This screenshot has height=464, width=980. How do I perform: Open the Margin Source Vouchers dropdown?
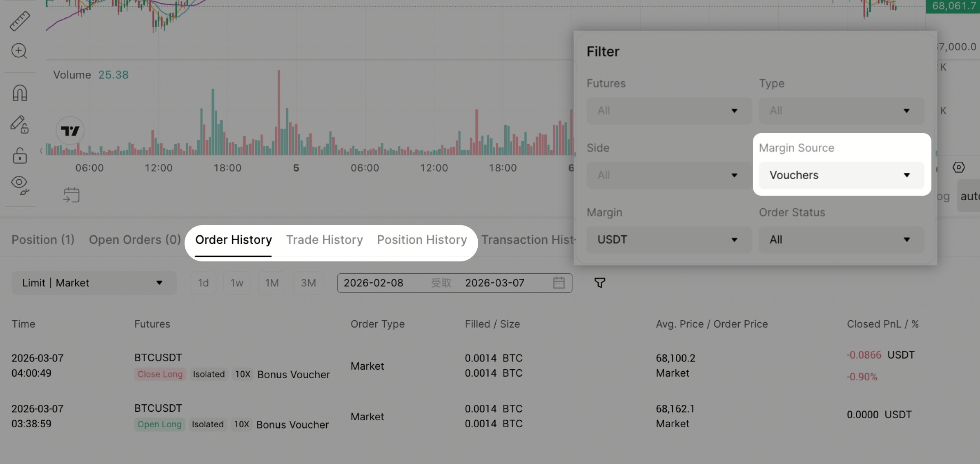841,175
